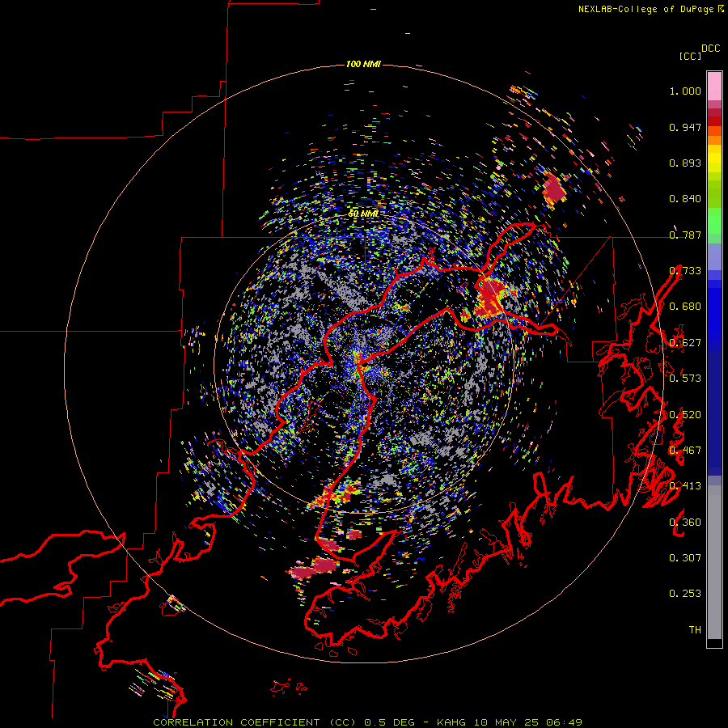Click the 0.467 value on the color scale

tap(685, 451)
